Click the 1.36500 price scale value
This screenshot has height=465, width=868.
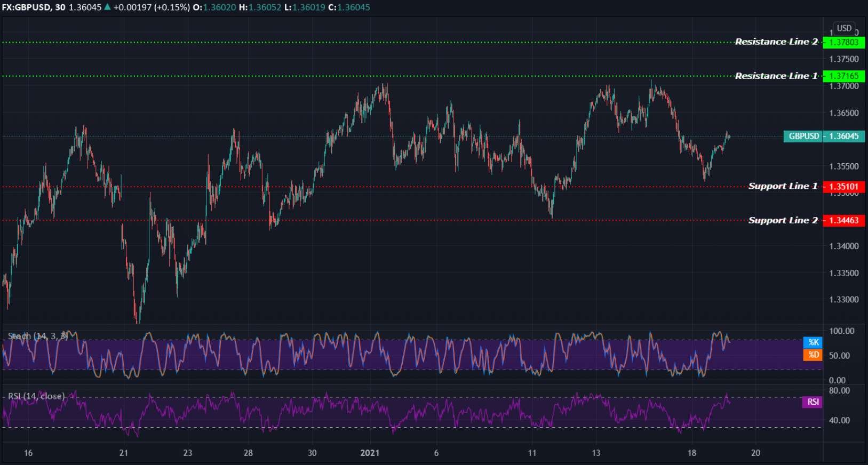(x=844, y=113)
